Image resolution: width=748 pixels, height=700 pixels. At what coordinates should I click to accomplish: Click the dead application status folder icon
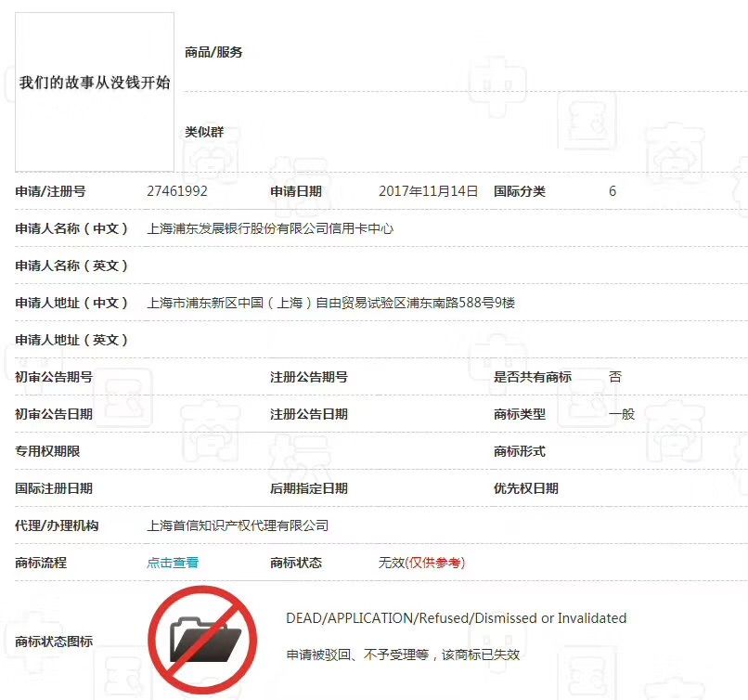[202, 641]
